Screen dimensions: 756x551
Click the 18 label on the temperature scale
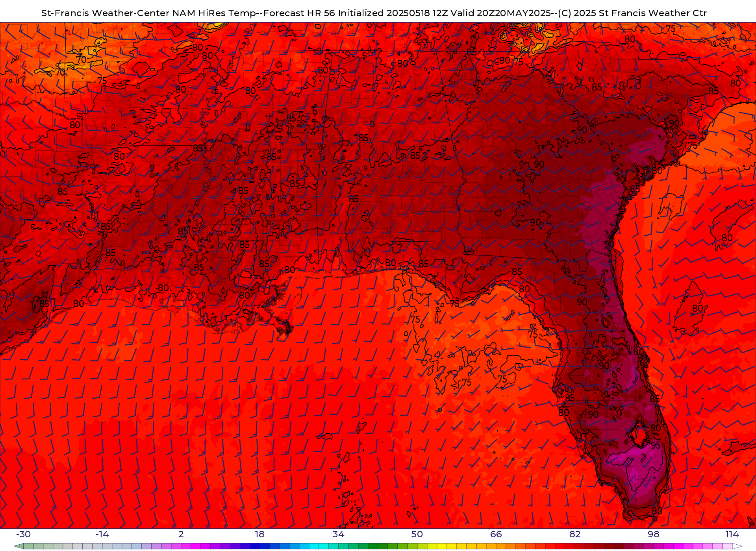260,534
